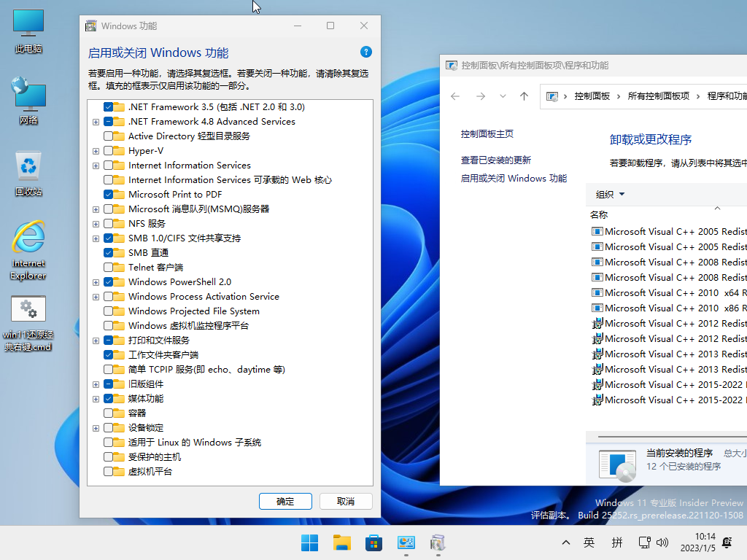Open the taskbar clock and date
The height and width of the screenshot is (560, 747).
(x=698, y=542)
